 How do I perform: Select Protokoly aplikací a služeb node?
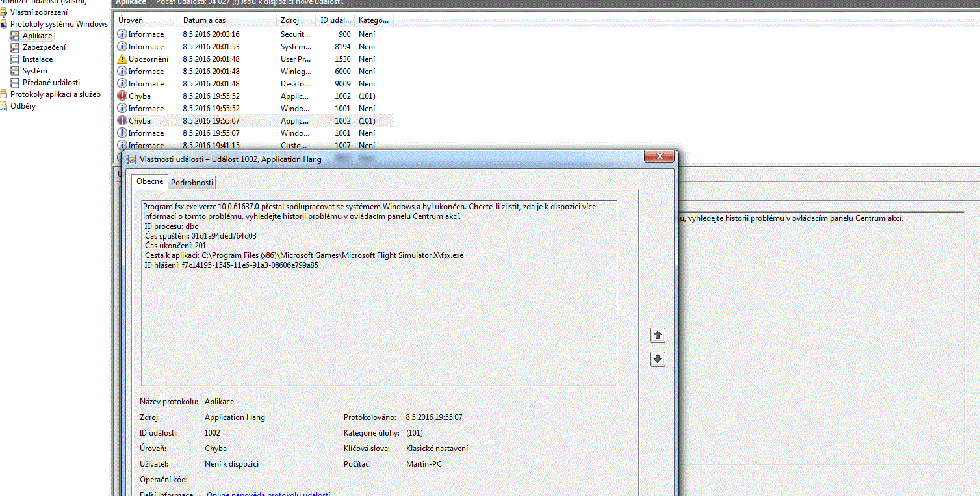55,94
